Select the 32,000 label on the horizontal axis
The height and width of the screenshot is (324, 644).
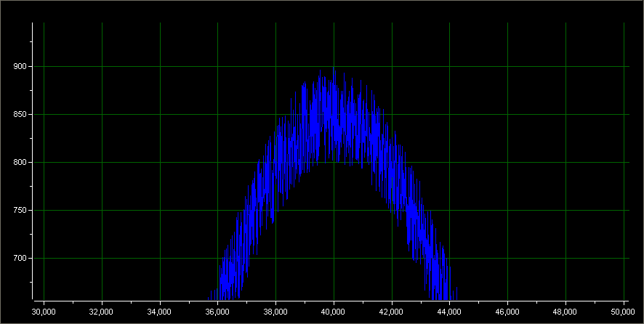click(x=102, y=312)
